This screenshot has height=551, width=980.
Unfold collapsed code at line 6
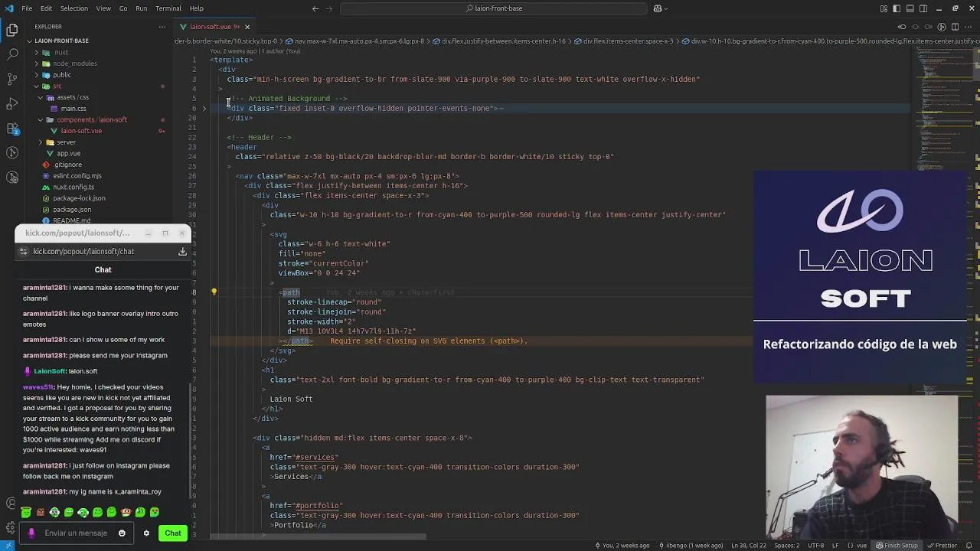(204, 109)
